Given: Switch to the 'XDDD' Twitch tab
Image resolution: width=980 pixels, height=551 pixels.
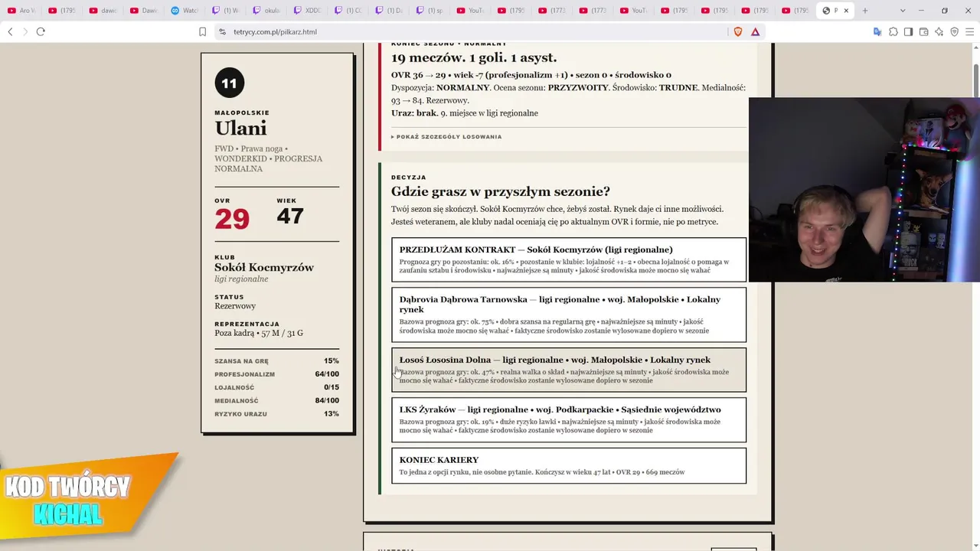Looking at the screenshot, I should tap(309, 11).
